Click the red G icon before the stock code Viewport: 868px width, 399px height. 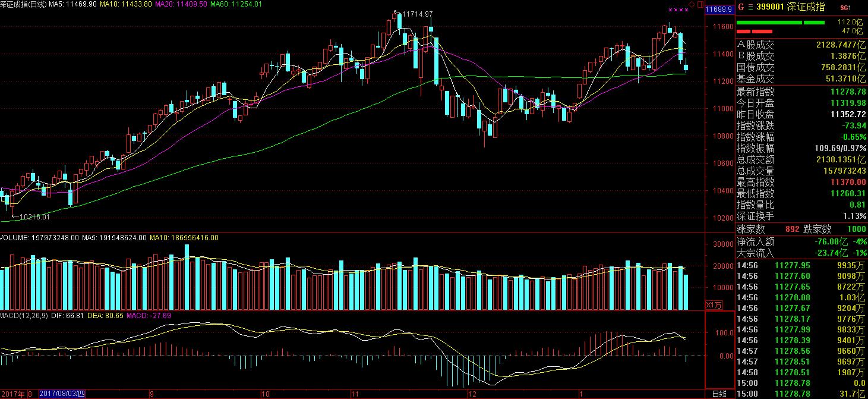point(741,7)
